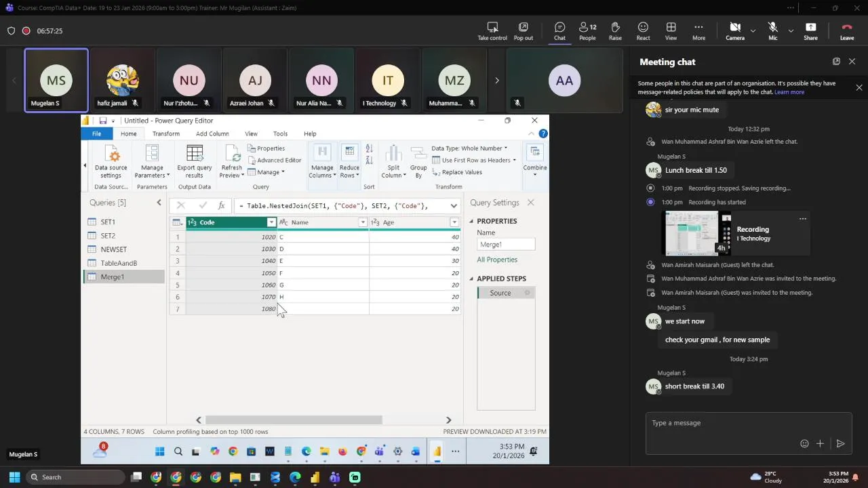Click the Type a message box
868x488 pixels.
[749, 423]
